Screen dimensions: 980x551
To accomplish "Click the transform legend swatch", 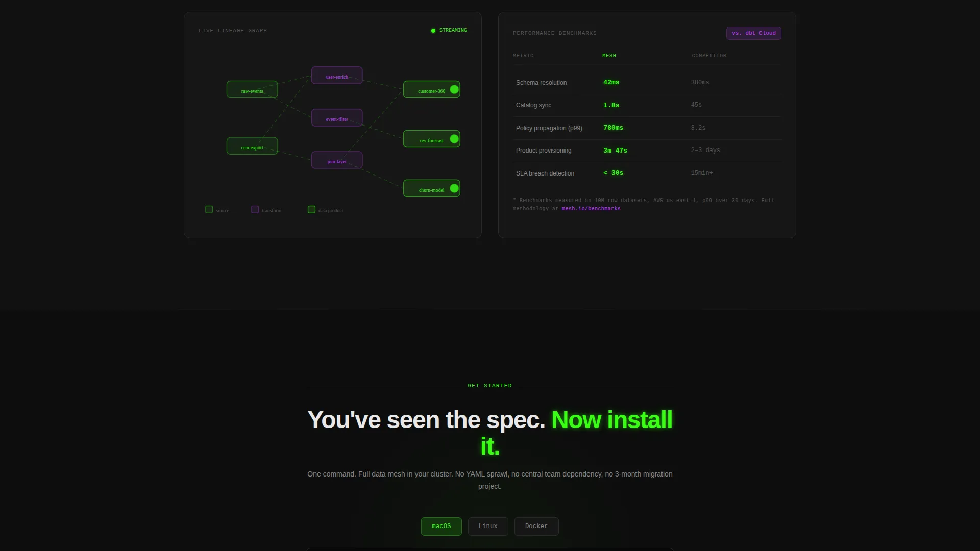I will pyautogui.click(x=255, y=209).
